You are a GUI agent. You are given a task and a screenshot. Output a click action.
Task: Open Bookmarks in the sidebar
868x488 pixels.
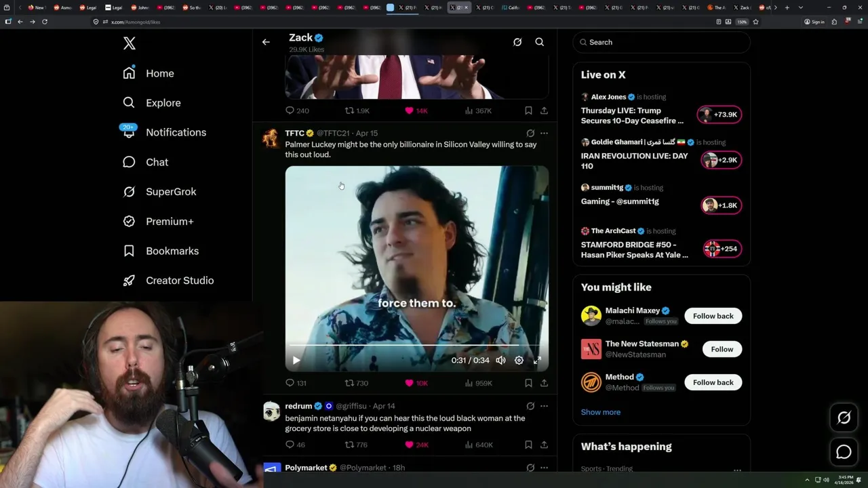tap(161, 251)
